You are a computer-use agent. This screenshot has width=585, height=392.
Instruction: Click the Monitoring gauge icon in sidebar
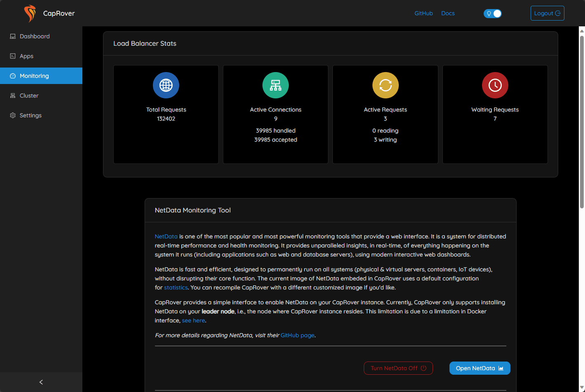point(13,76)
